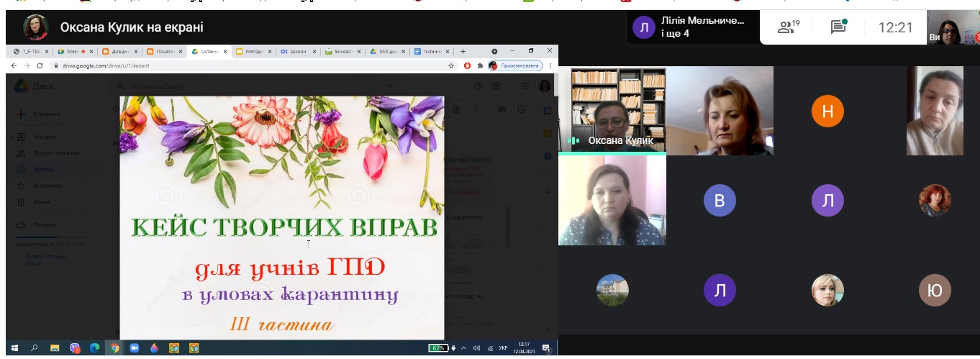Open File Explorer from the taskbar
Image resolution: width=980 pixels, height=359 pixels.
[55, 348]
